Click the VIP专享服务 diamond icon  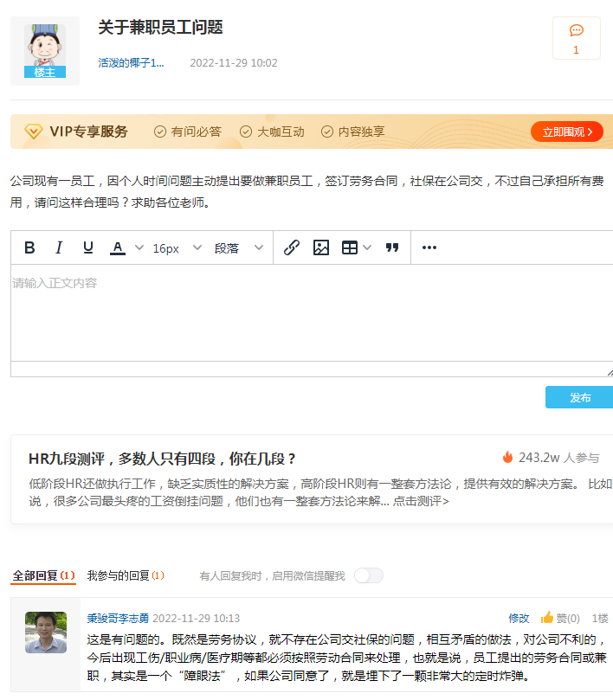point(34,132)
